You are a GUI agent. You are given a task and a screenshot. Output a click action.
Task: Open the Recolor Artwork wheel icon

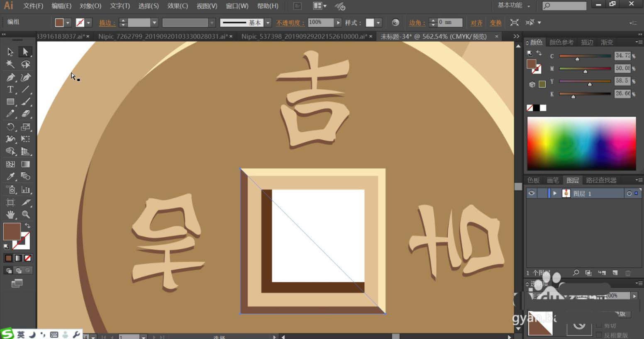point(395,22)
